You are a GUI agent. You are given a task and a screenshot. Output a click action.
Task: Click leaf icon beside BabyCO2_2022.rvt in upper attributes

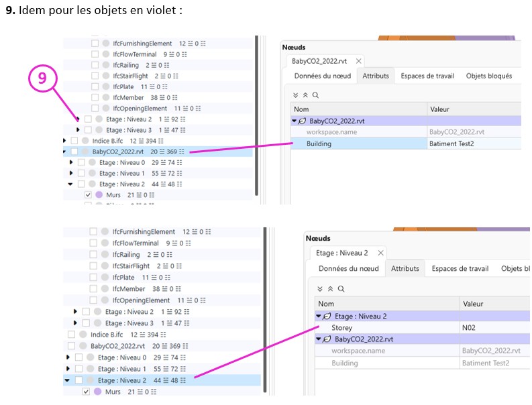coord(303,121)
